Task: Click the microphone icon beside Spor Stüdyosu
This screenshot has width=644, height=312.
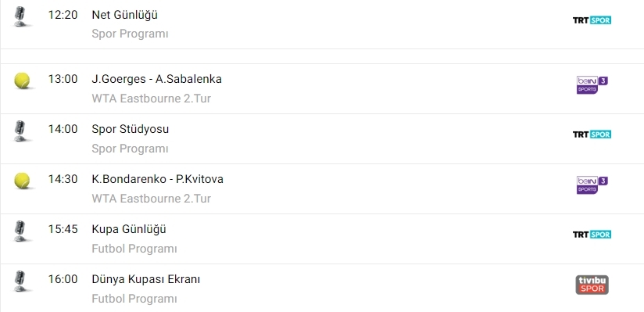Action: click(20, 131)
